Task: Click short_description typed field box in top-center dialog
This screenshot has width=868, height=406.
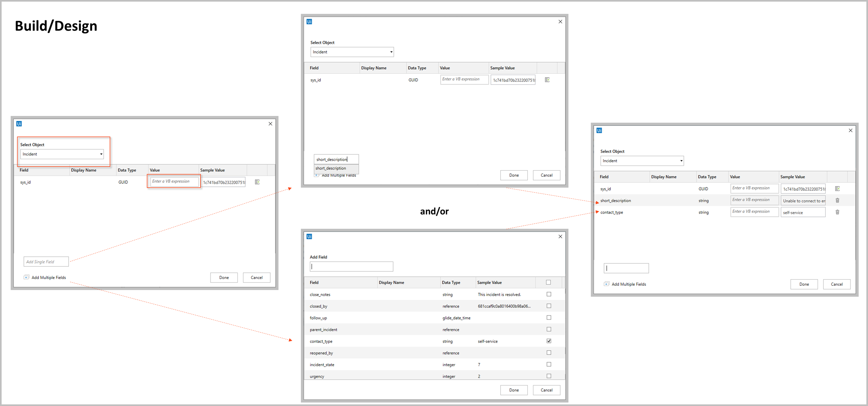Action: click(336, 160)
